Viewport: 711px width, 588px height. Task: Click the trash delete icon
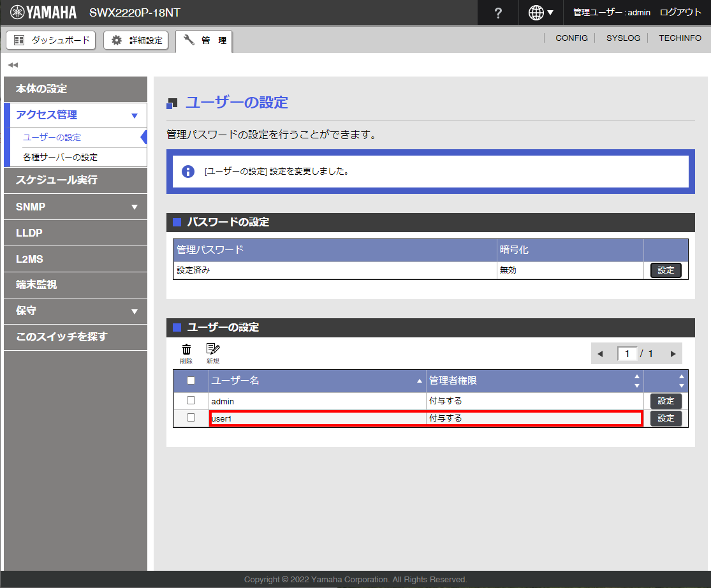(x=186, y=349)
